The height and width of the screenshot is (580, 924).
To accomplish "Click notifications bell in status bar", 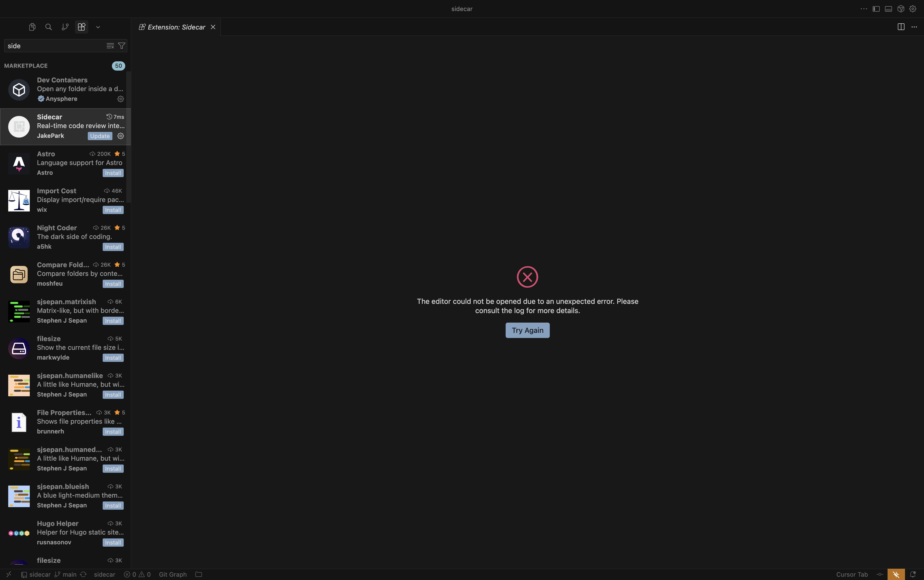I will 913,574.
